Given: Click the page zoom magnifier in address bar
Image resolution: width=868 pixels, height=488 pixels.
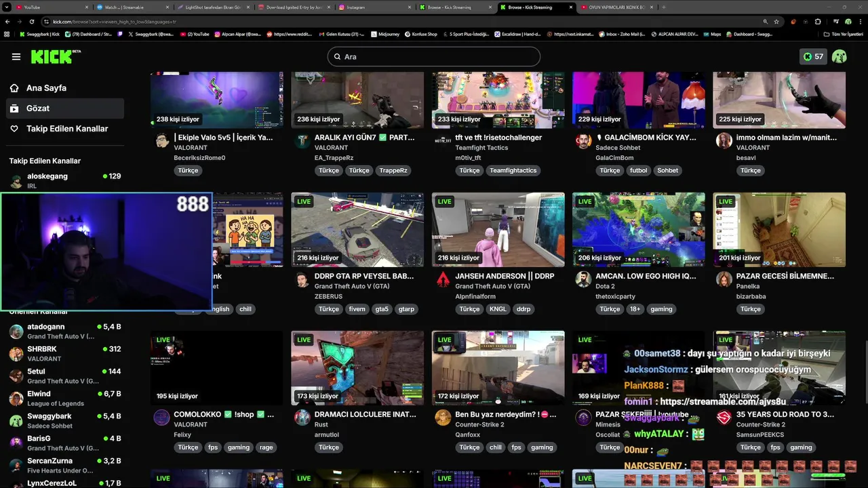Looking at the screenshot, I should point(765,22).
